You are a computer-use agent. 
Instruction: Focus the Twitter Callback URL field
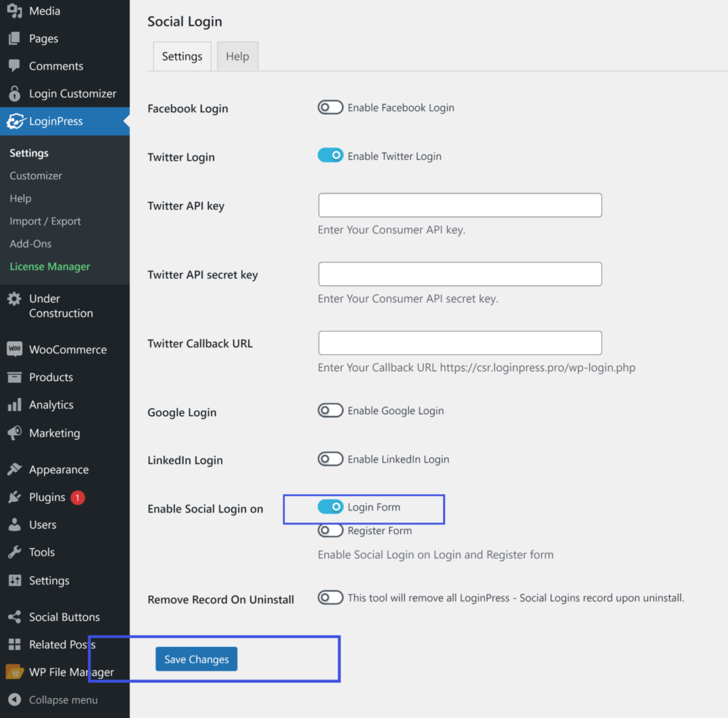click(x=460, y=343)
